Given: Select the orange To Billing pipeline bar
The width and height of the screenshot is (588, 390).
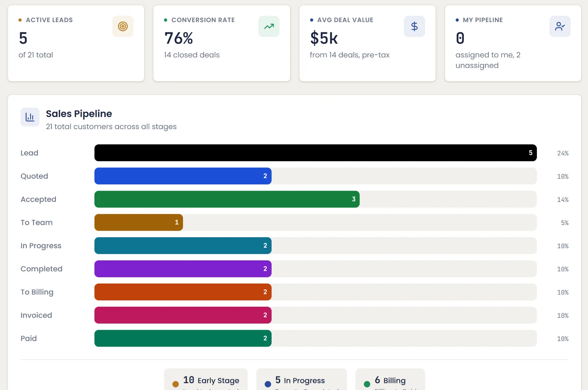Looking at the screenshot, I should pyautogui.click(x=183, y=292).
